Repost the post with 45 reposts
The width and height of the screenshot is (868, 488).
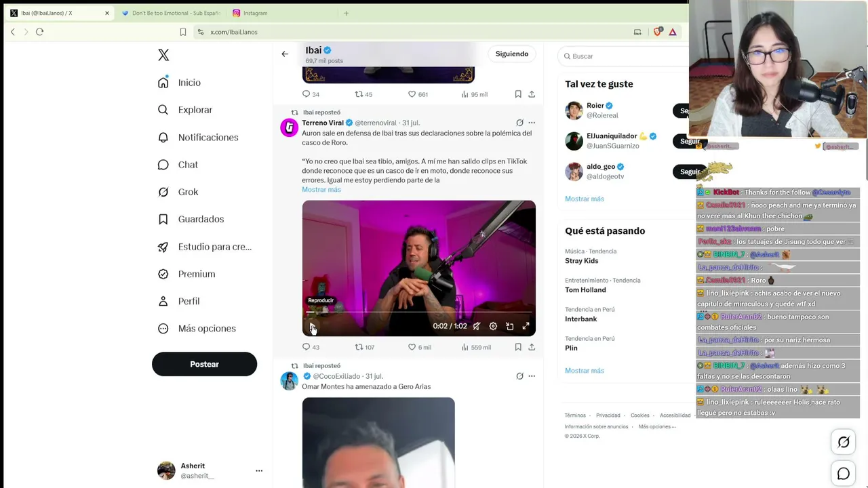click(x=363, y=94)
